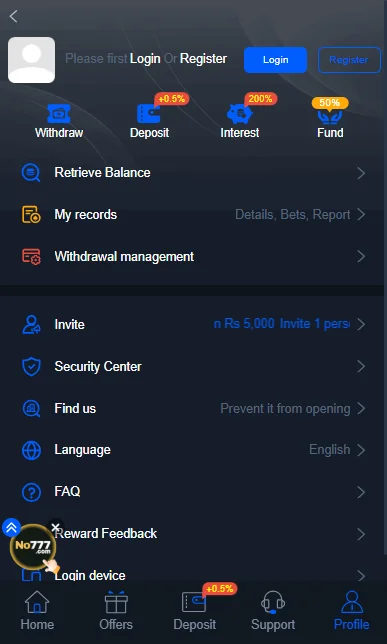Click the Withdrawal management card icon
The width and height of the screenshot is (387, 644).
[31, 256]
